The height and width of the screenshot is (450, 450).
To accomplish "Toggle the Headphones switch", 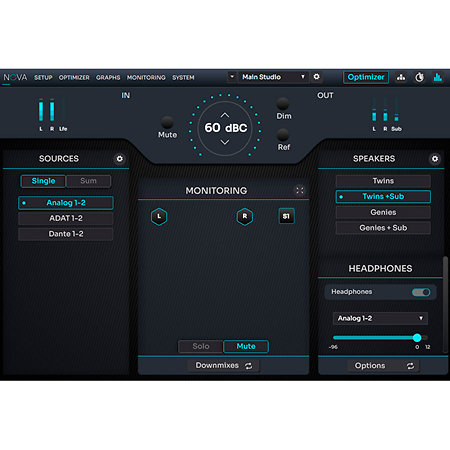I will tap(421, 292).
